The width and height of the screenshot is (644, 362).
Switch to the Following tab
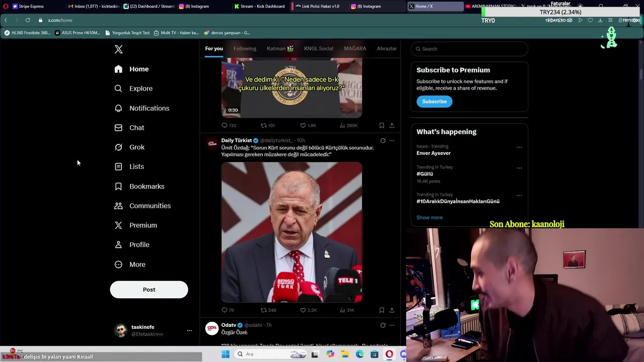pos(245,49)
